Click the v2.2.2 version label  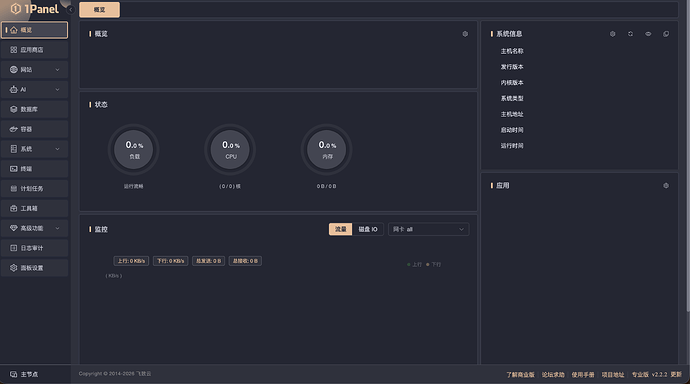660,375
